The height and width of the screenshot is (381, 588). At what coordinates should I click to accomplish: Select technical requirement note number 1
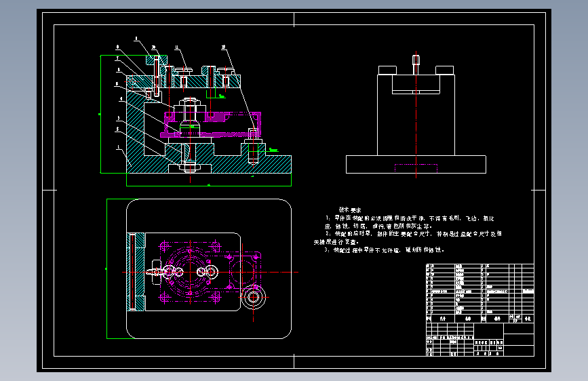pos(410,222)
